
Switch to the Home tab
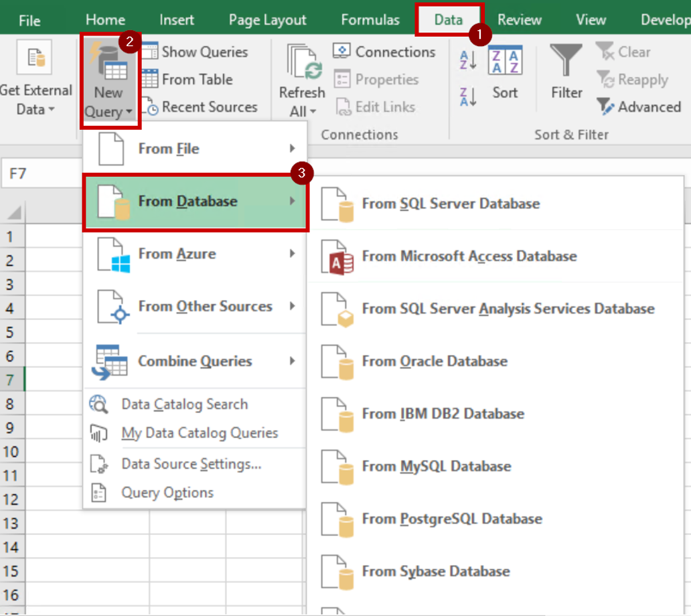[105, 20]
